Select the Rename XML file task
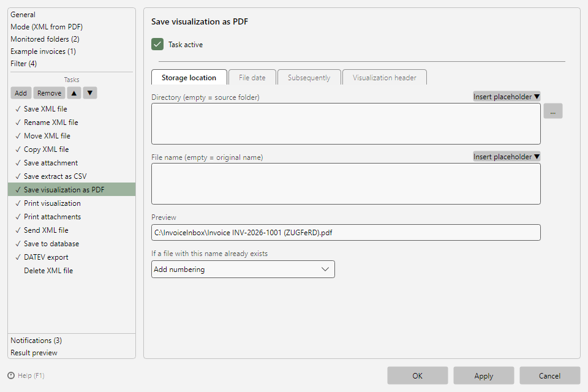Image resolution: width=588 pixels, height=392 pixels. pos(72,123)
